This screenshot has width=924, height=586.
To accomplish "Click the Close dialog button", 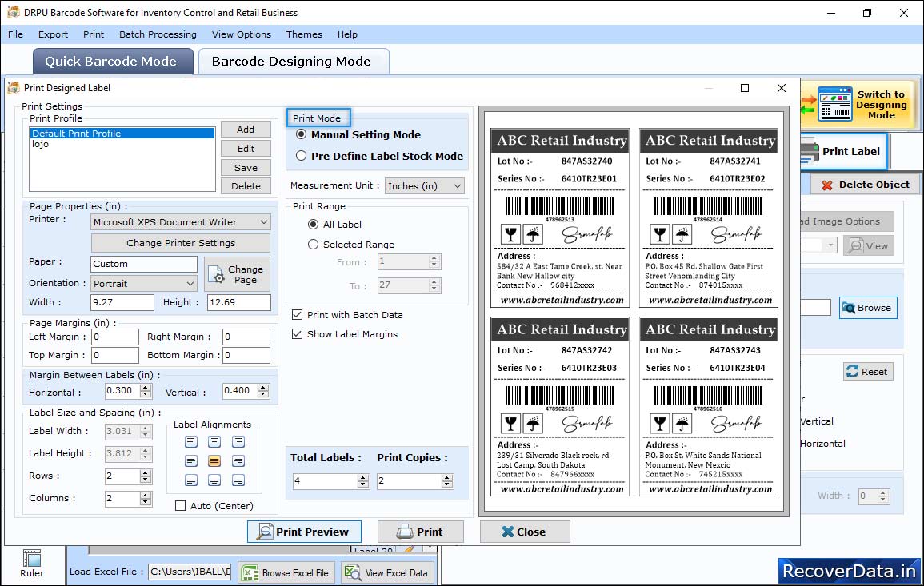I will point(525,532).
